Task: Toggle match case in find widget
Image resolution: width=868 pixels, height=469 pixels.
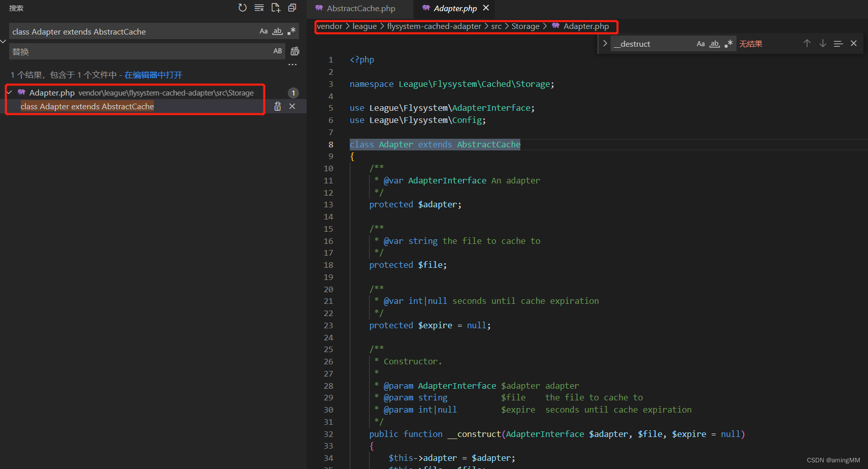Action: point(700,44)
